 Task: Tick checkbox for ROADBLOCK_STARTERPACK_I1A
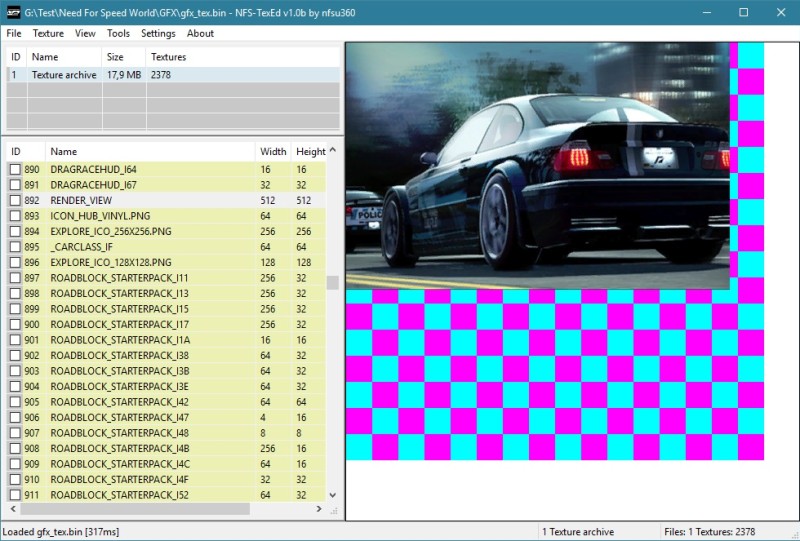(15, 340)
